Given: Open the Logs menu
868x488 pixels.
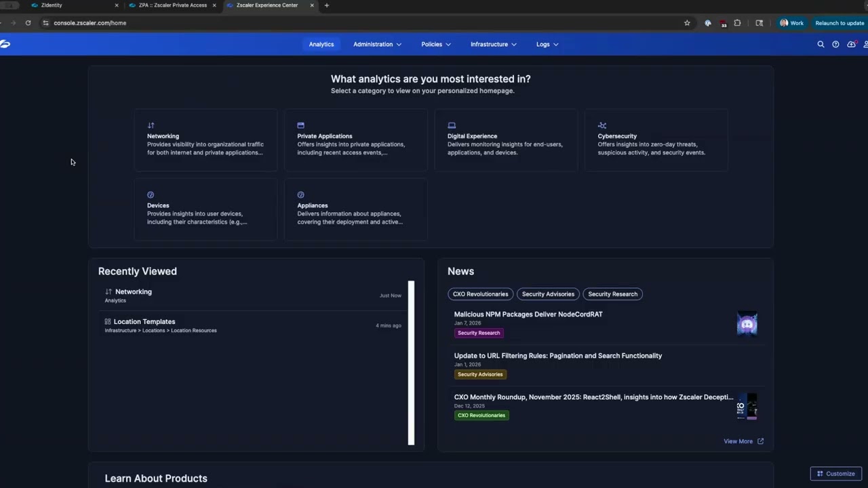Looking at the screenshot, I should (x=547, y=44).
